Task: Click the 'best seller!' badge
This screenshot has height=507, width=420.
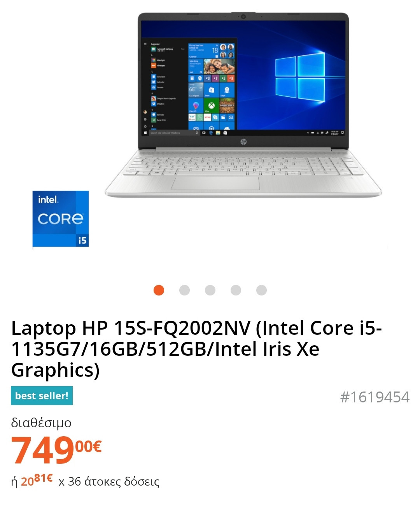Action: [42, 396]
